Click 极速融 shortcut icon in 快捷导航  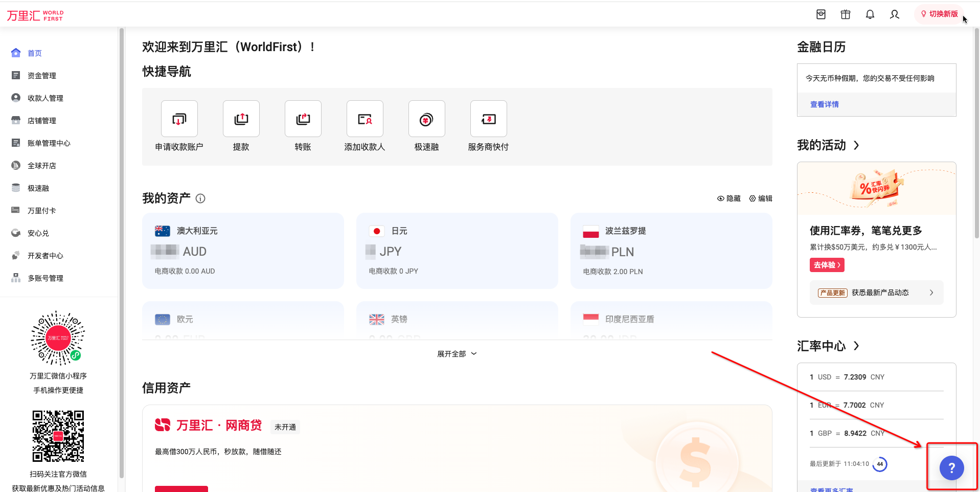click(427, 119)
